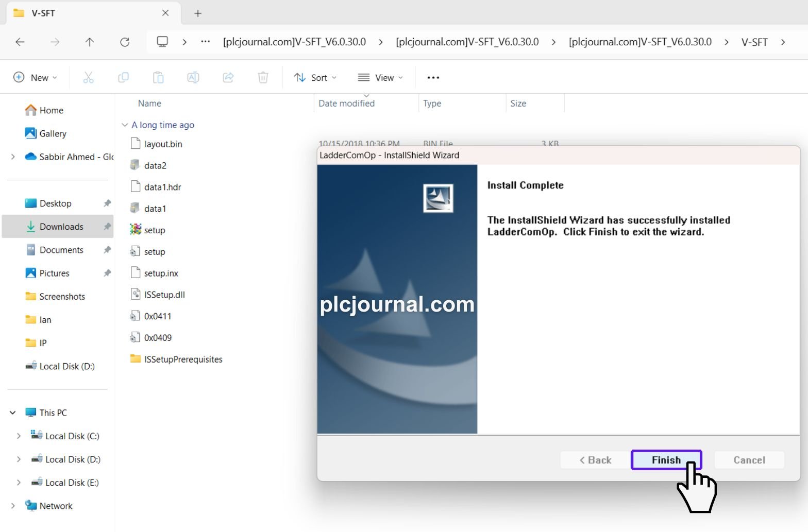Click the Size column header
Viewport: 808px width, 532px height.
pos(518,104)
